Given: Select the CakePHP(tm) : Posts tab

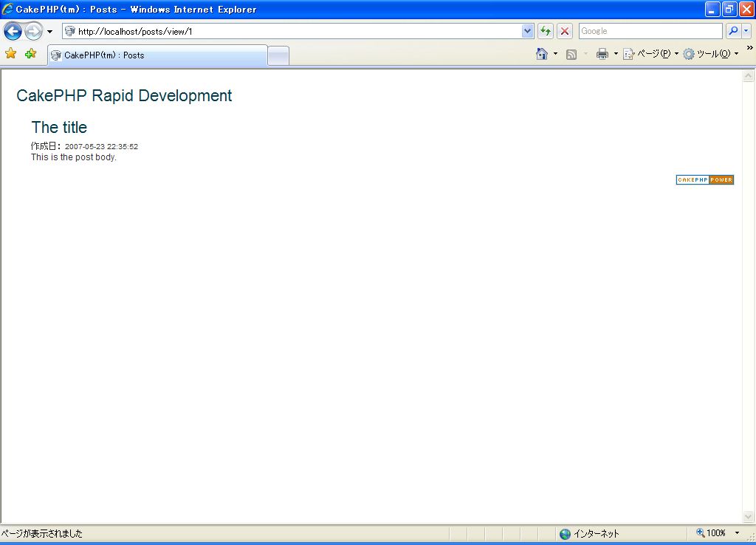Looking at the screenshot, I should (157, 55).
